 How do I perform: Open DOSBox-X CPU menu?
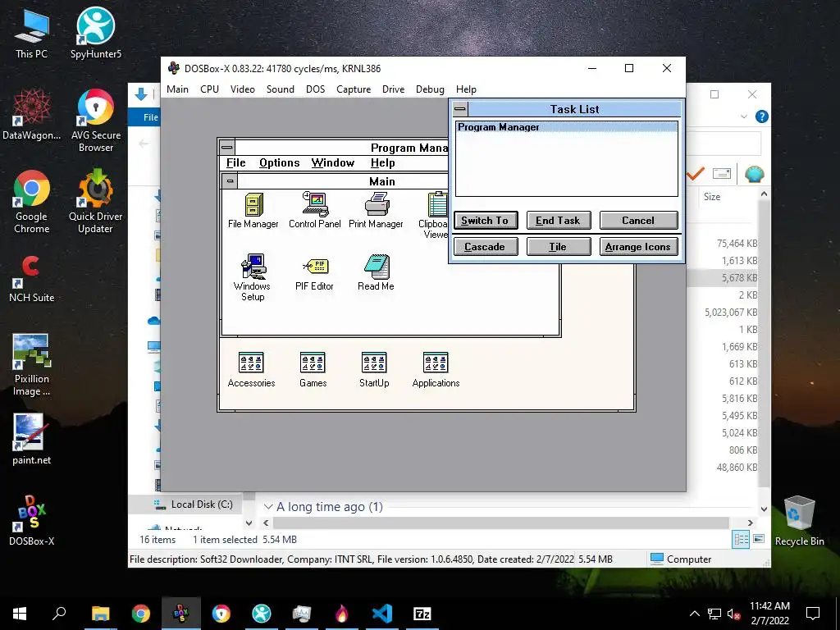pyautogui.click(x=209, y=89)
